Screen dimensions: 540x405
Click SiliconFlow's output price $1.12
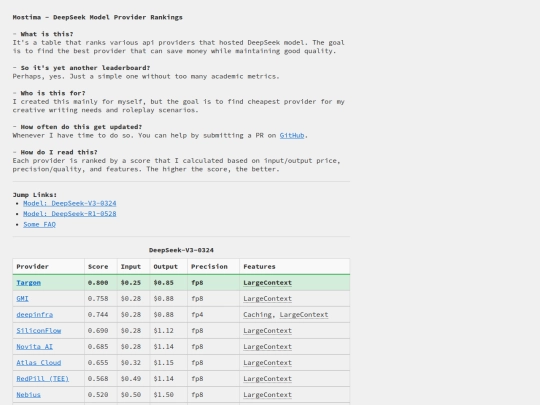click(x=164, y=331)
